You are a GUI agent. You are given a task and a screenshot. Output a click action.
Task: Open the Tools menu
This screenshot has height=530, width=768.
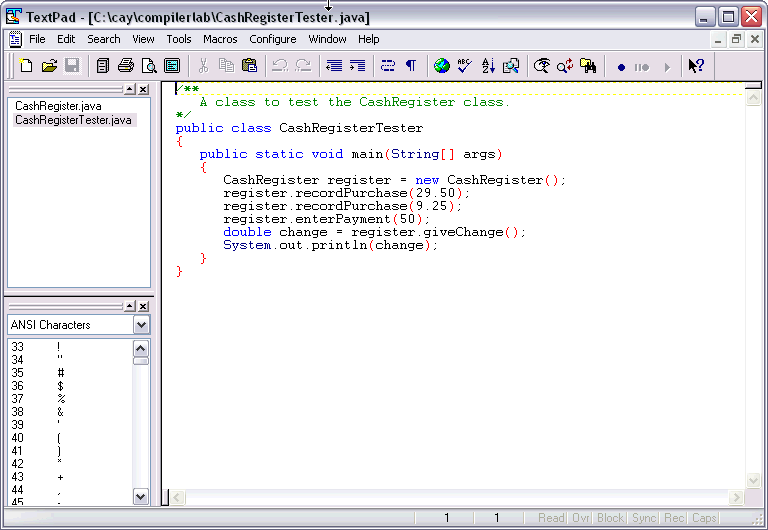pos(179,39)
